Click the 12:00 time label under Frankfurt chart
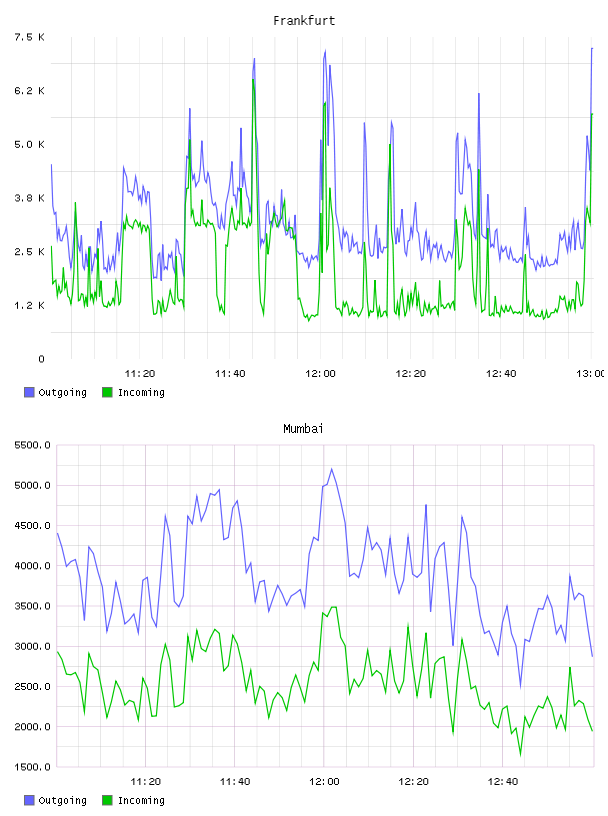 point(320,373)
